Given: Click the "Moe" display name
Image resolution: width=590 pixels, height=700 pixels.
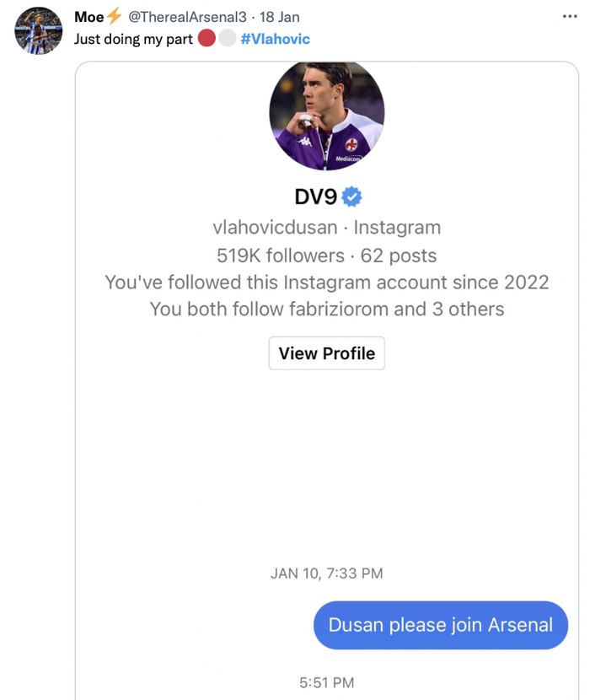Looking at the screenshot, I should [88, 17].
